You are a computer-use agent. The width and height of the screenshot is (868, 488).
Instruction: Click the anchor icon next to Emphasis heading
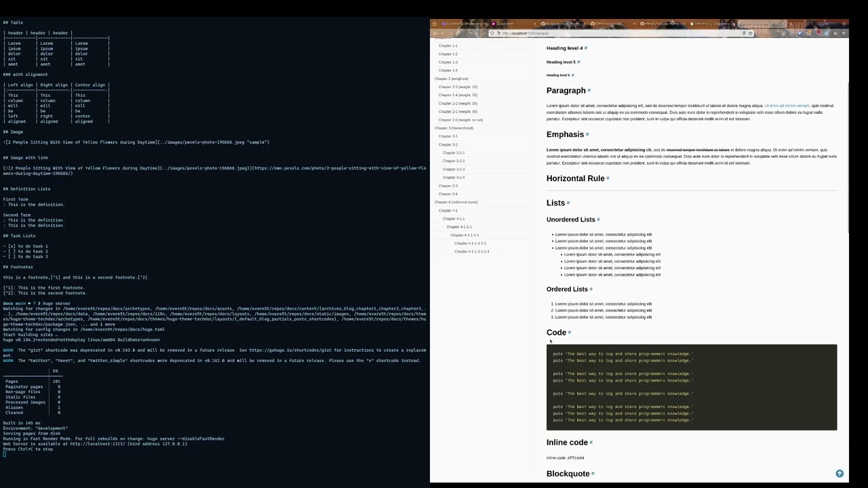[587, 134]
